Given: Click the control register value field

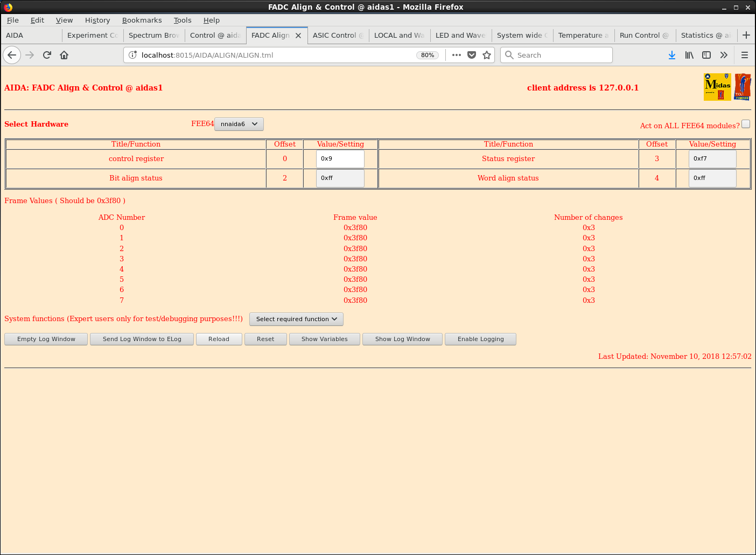Looking at the screenshot, I should [x=340, y=159].
